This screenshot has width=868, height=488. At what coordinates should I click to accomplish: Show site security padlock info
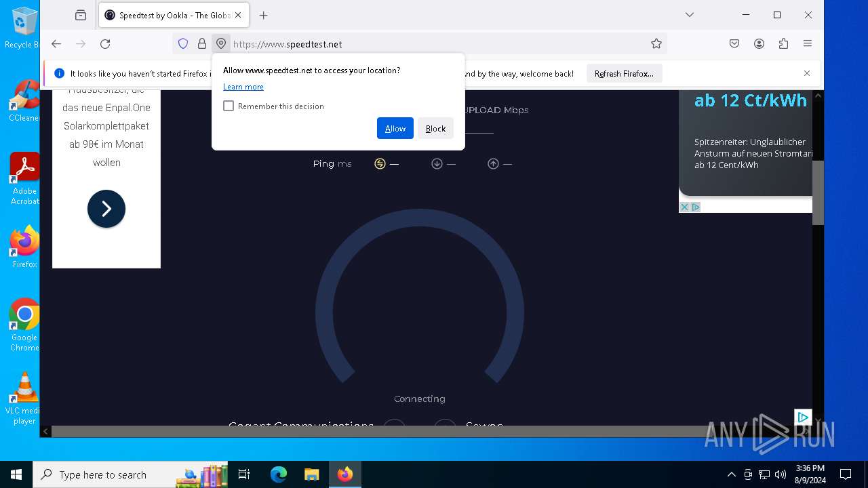tap(201, 43)
